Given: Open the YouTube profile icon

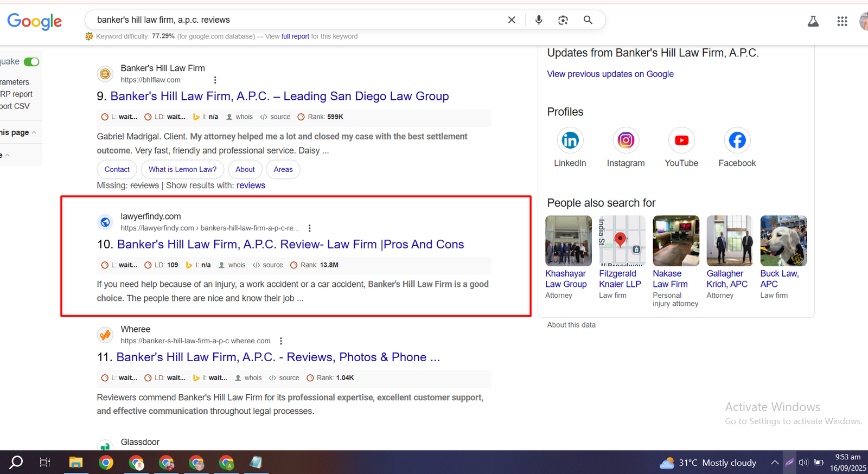Looking at the screenshot, I should [x=681, y=140].
